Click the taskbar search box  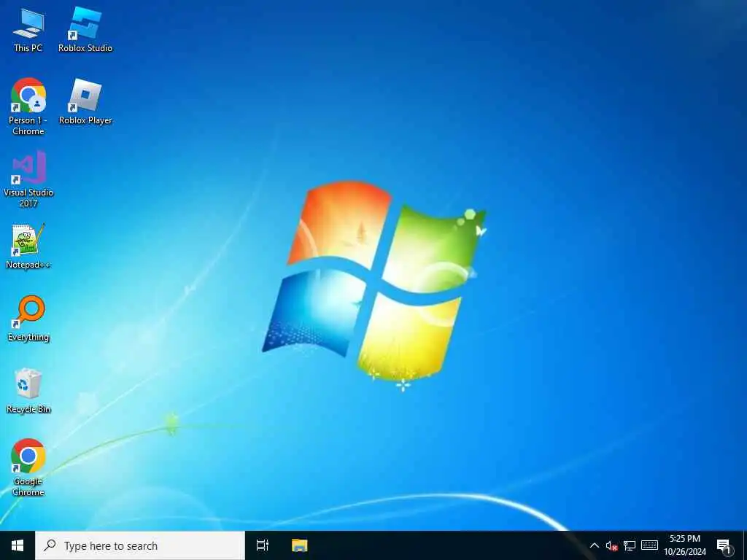coord(140,545)
